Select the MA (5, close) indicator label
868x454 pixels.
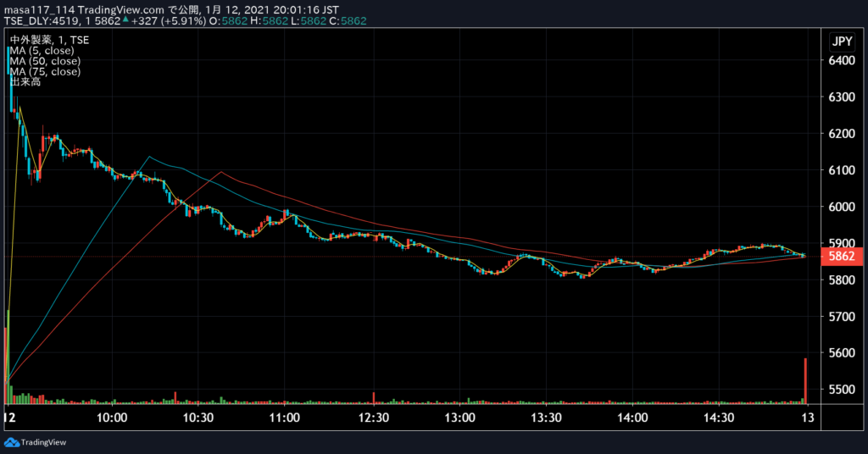(x=42, y=50)
